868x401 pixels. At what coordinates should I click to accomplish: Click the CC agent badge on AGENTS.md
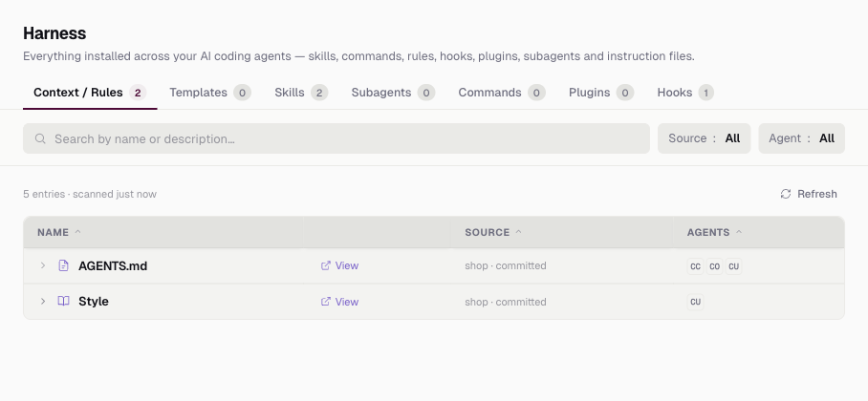[695, 266]
